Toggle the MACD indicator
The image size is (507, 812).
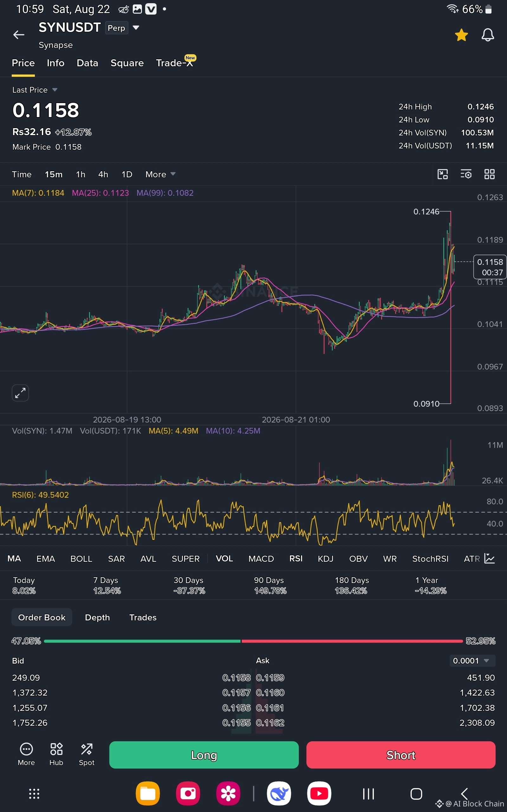(x=261, y=559)
